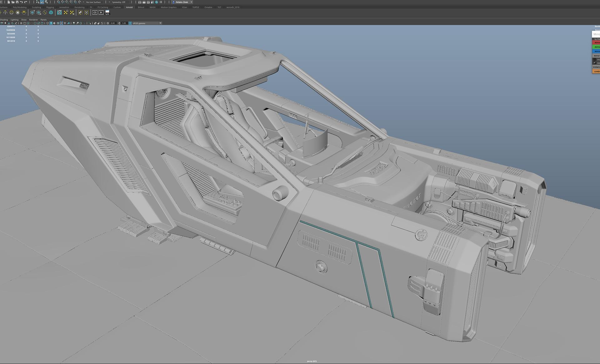Uncheck the merge checkbox in mirrorEr panel
Screen dimensions: 600x364
[x=594, y=63]
